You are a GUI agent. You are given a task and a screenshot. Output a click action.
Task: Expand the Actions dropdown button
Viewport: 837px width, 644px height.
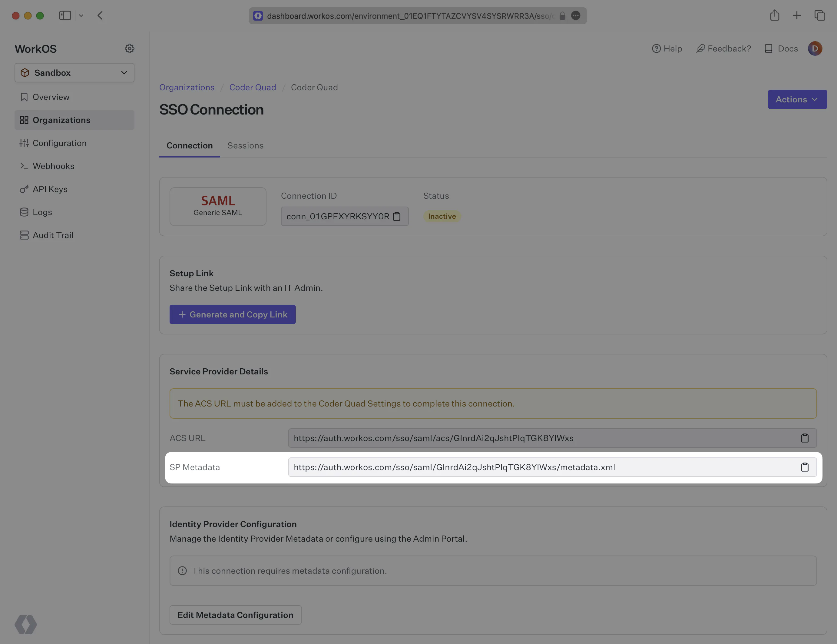point(797,100)
